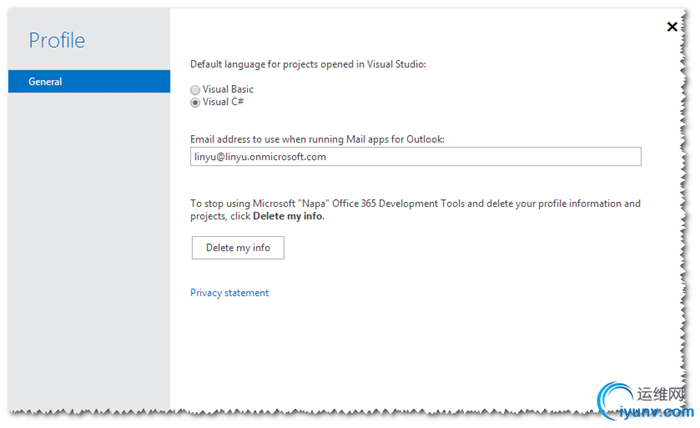This screenshot has height=428, width=700.
Task: Click the 'Default language for projects' label
Action: tap(308, 64)
